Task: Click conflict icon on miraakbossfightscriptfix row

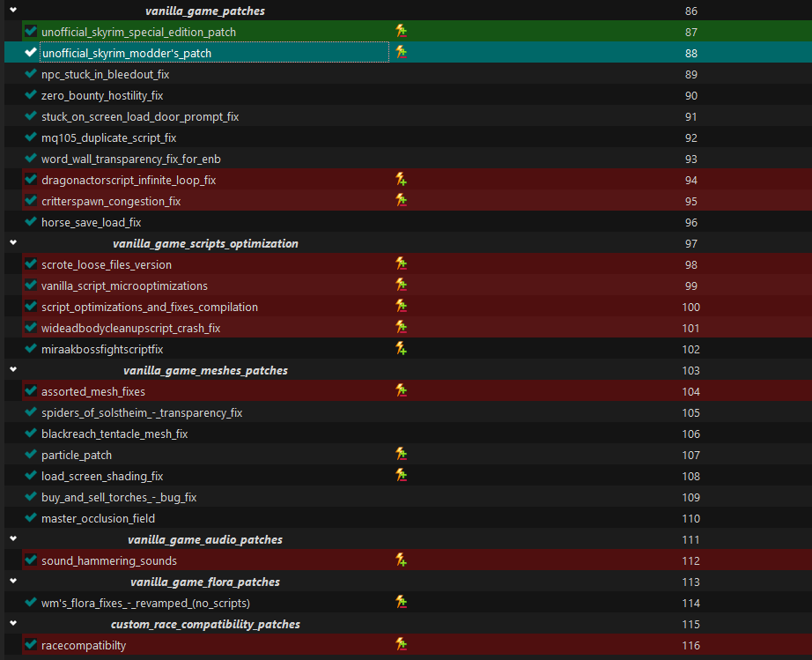Action: (401, 349)
